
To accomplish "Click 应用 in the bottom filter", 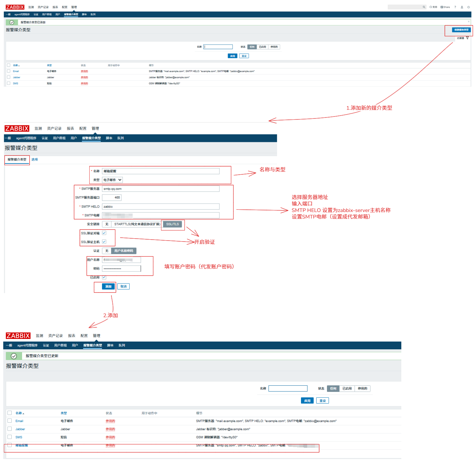I will pos(307,401).
